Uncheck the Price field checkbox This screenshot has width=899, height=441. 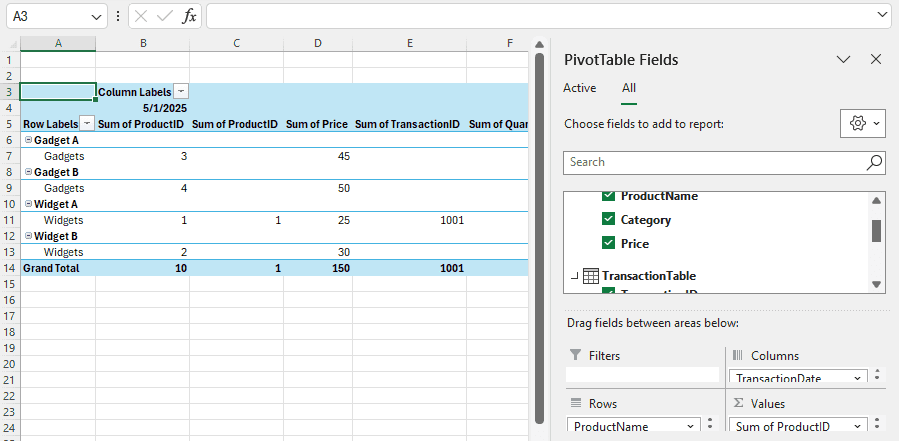pos(608,244)
